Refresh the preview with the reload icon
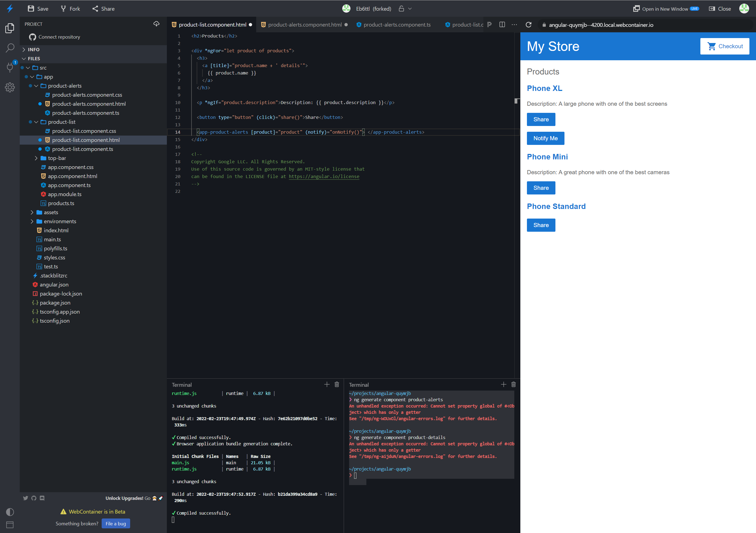Image resolution: width=756 pixels, height=533 pixels. (529, 25)
